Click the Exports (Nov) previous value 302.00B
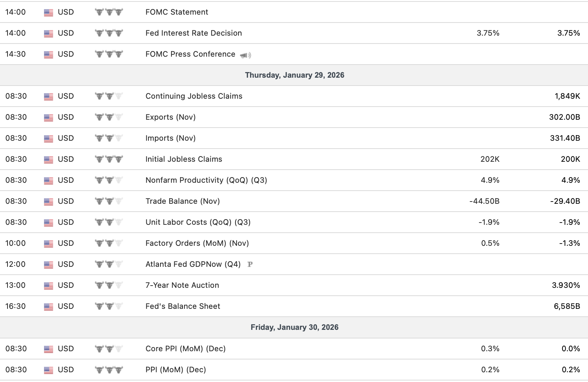 point(564,117)
